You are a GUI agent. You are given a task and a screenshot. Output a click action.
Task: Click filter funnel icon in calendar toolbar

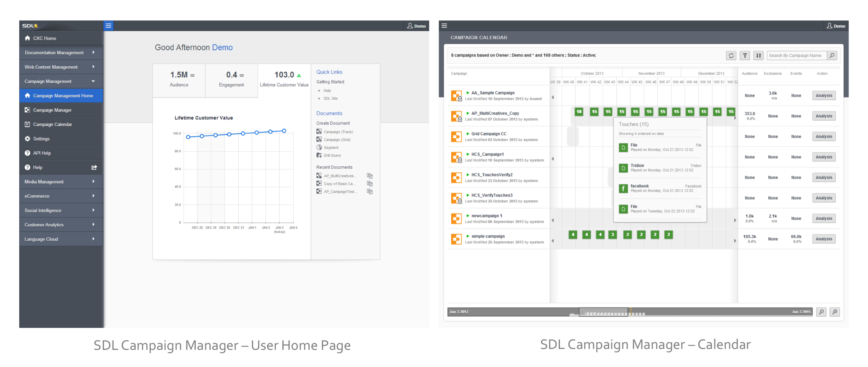tap(745, 56)
